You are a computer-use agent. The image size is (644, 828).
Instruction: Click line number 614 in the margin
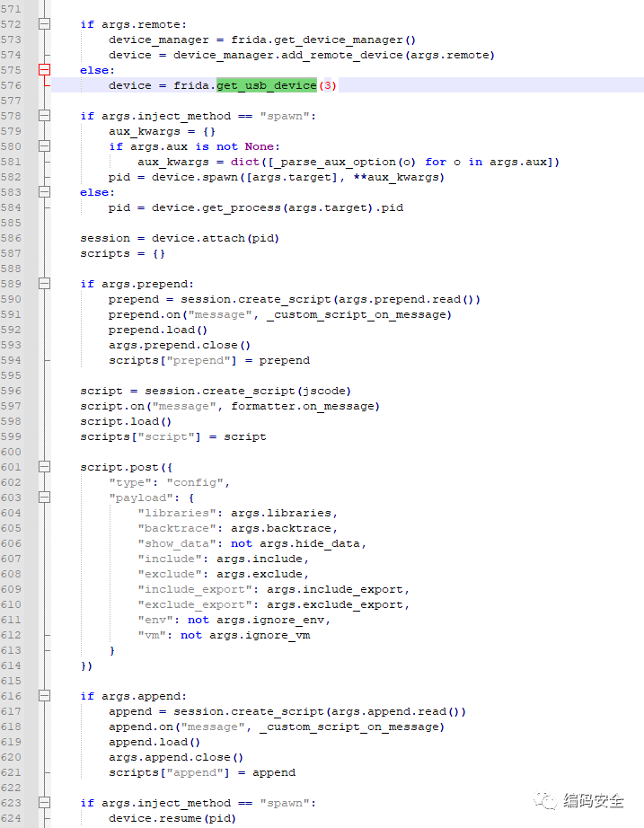pos(11,665)
